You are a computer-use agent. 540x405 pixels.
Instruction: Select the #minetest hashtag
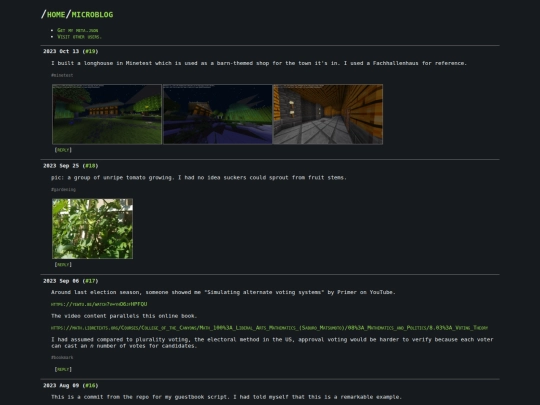62,75
